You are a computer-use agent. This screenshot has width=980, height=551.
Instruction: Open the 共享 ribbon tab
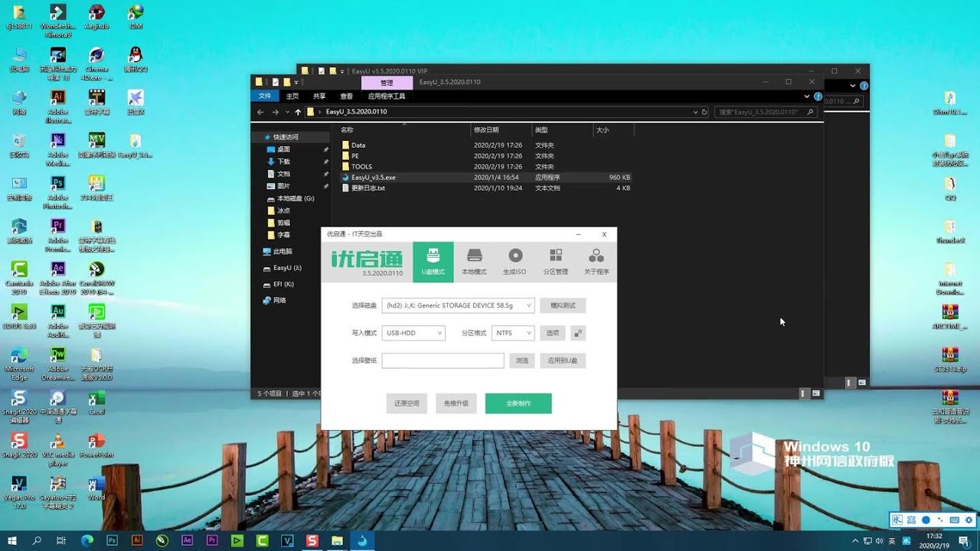click(319, 96)
